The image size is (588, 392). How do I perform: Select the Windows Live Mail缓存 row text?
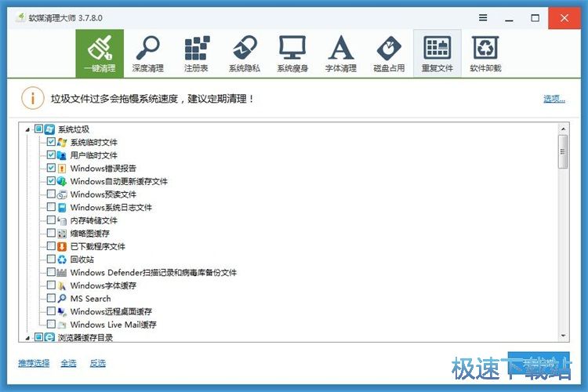(113, 325)
